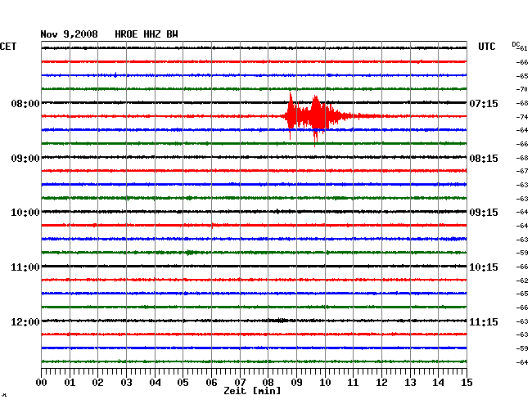Click the '12:00' CET time label

pos(25,321)
